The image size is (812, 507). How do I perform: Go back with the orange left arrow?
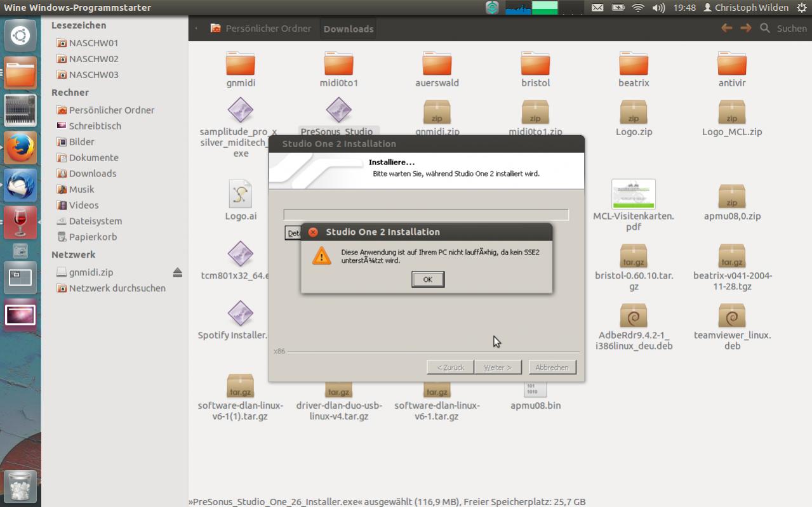pos(726,28)
